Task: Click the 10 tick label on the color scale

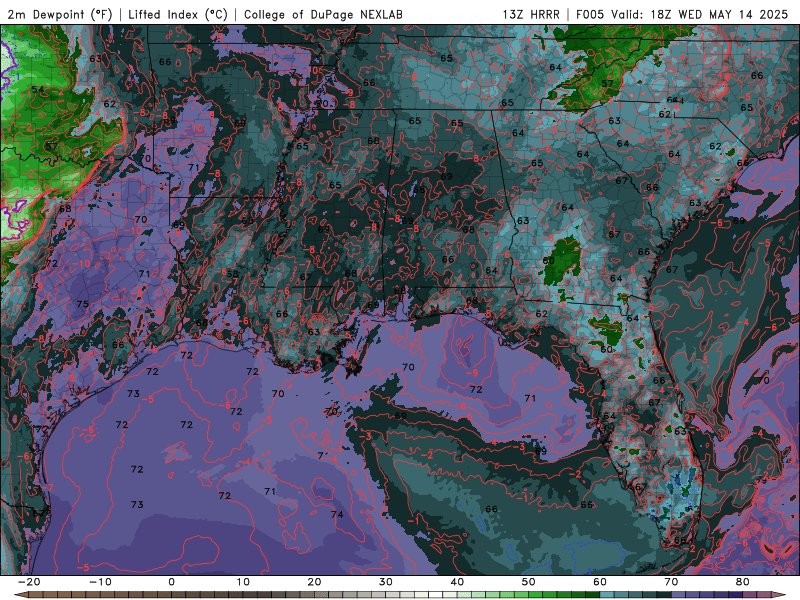Action: pyautogui.click(x=243, y=582)
